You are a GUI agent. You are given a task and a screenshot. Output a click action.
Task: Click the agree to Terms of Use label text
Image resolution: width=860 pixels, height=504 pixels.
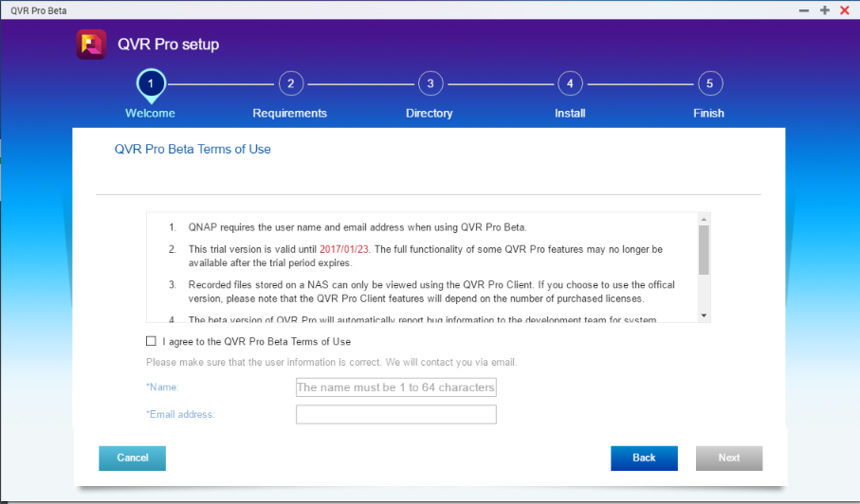click(257, 341)
